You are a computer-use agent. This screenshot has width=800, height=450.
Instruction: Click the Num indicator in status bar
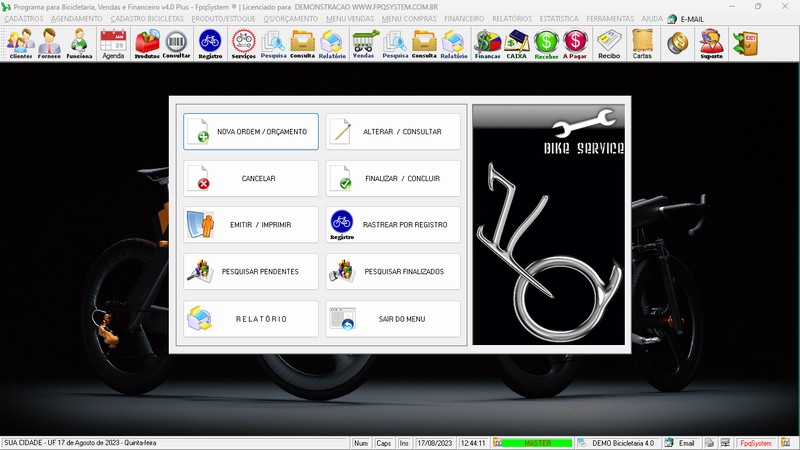[361, 443]
